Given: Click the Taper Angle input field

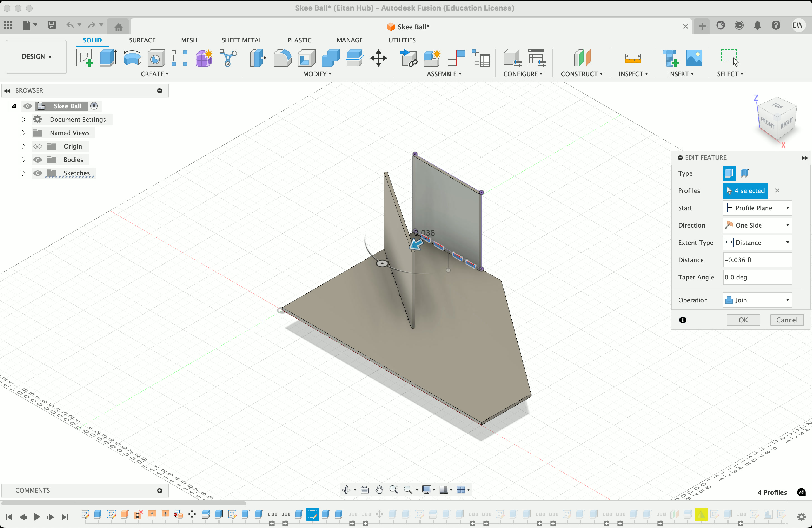Looking at the screenshot, I should pos(757,277).
